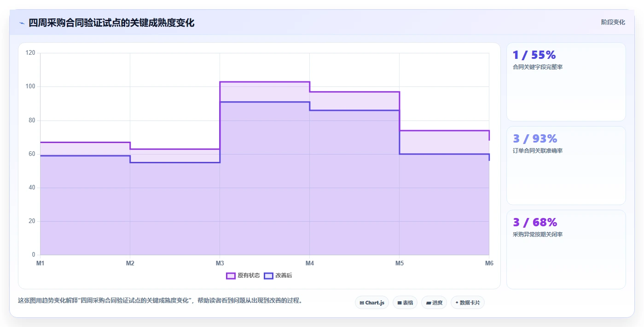Click the 3 / 93% value
This screenshot has height=327, width=644.
coord(535,138)
